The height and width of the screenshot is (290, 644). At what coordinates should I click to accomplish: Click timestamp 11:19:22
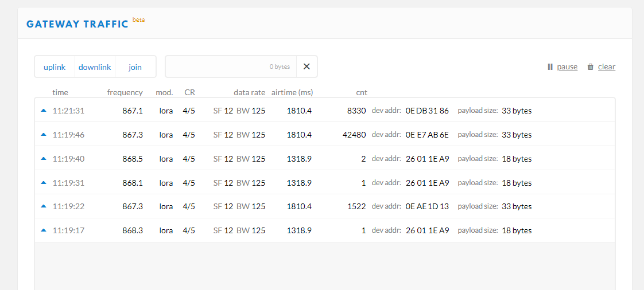(68, 207)
